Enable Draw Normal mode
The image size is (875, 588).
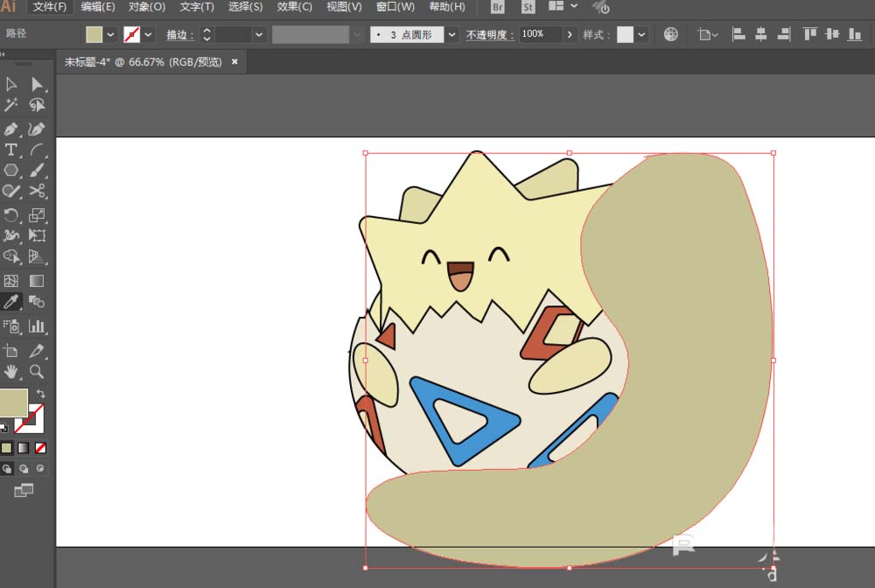click(7, 469)
